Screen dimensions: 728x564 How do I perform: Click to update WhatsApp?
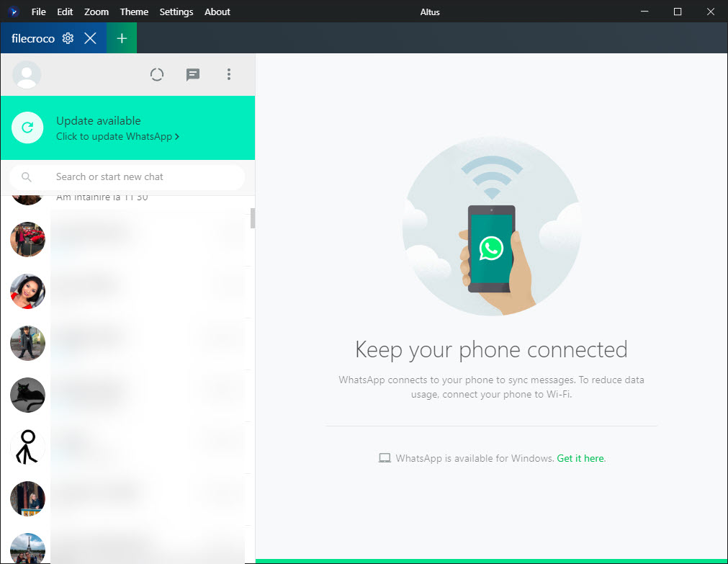[x=117, y=137]
